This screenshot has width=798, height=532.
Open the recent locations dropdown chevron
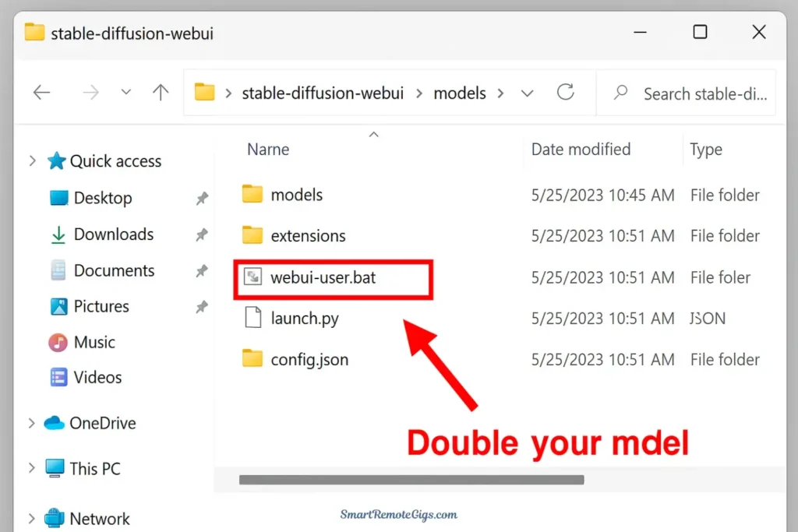pos(126,93)
